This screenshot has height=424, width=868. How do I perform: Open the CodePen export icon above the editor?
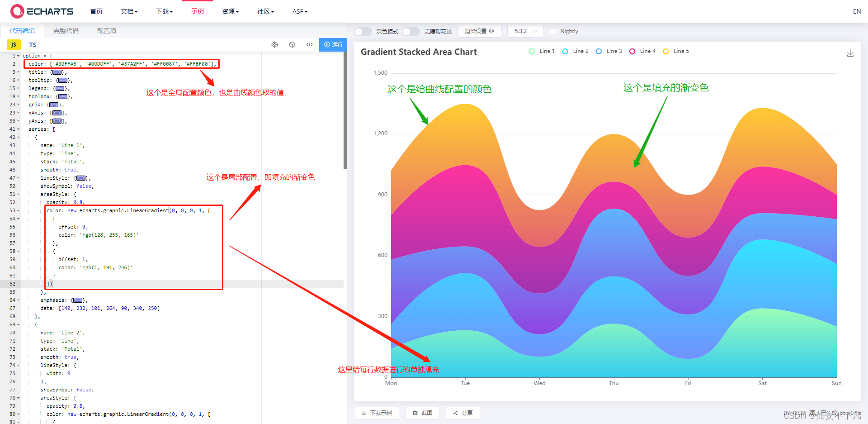coord(274,45)
